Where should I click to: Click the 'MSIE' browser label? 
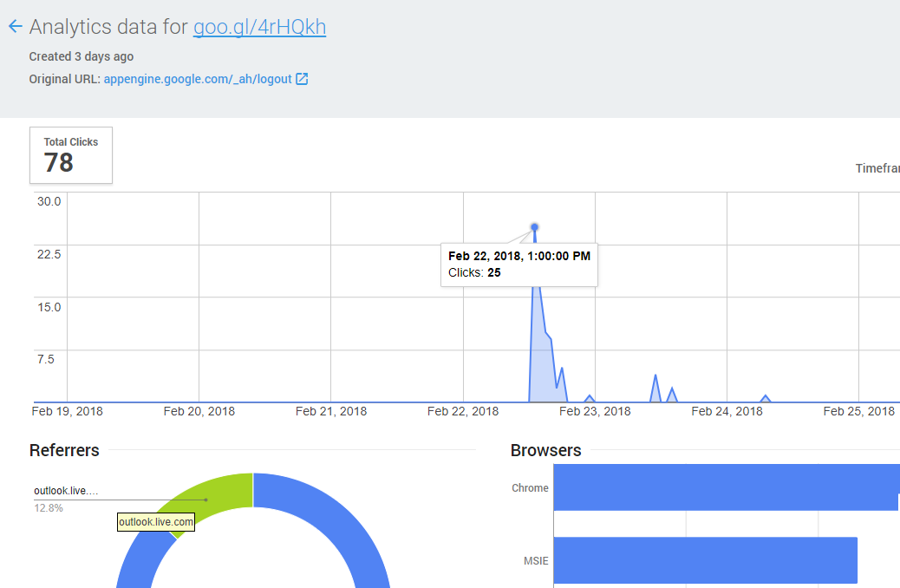click(536, 560)
